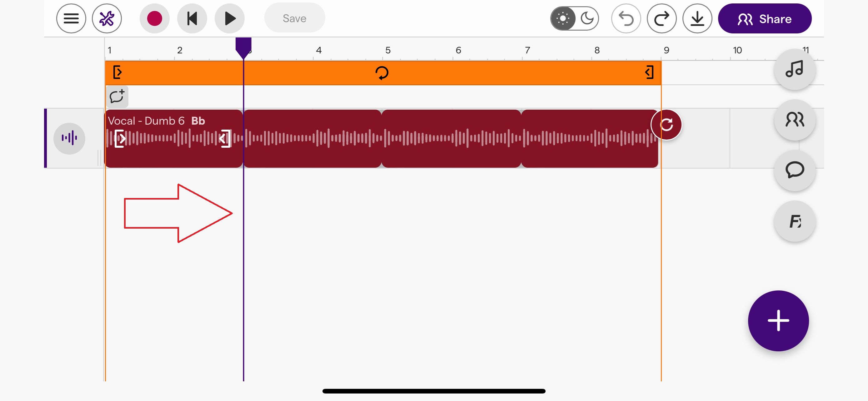This screenshot has height=401, width=868.
Task: Open the tools wrench settings
Action: click(107, 18)
